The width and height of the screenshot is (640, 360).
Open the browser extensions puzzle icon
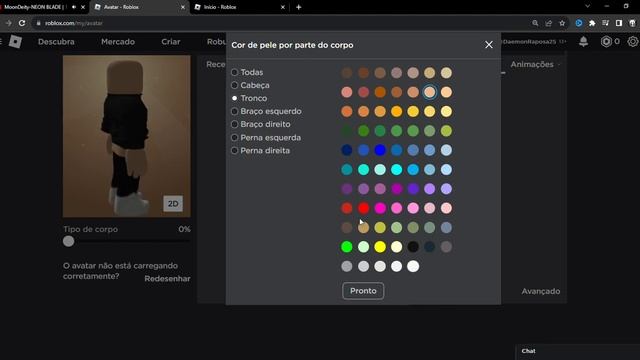tap(592, 23)
